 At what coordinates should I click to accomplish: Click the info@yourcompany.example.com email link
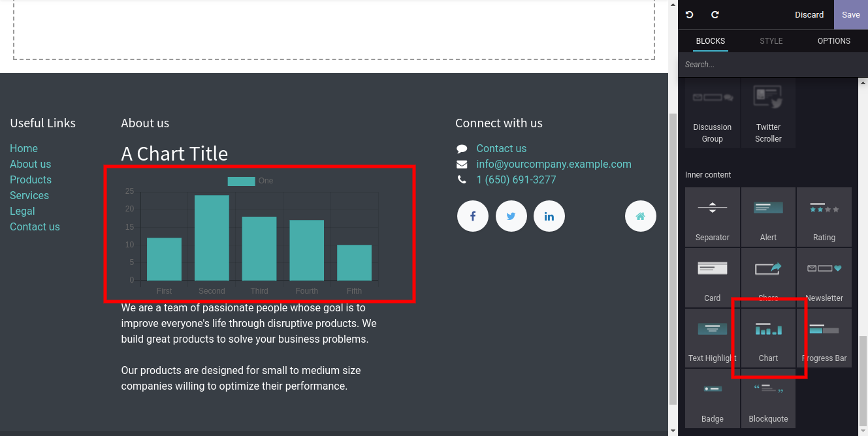click(553, 164)
